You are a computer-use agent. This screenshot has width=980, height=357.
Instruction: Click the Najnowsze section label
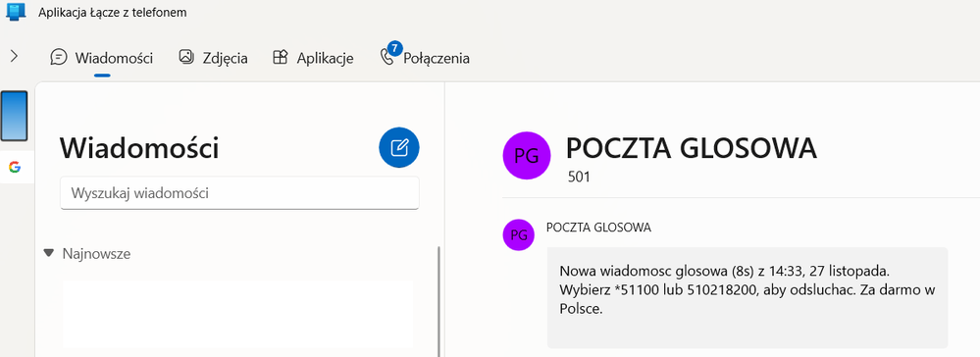coord(96,254)
